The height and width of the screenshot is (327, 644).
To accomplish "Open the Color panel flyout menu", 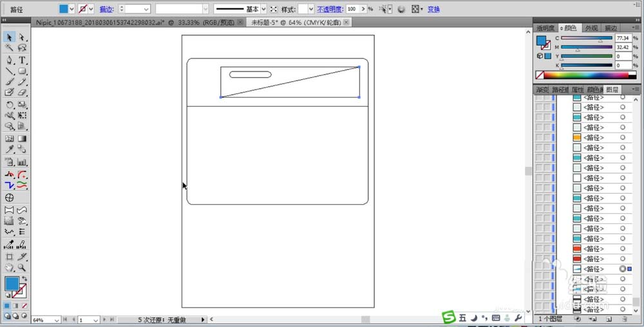I will 636,28.
